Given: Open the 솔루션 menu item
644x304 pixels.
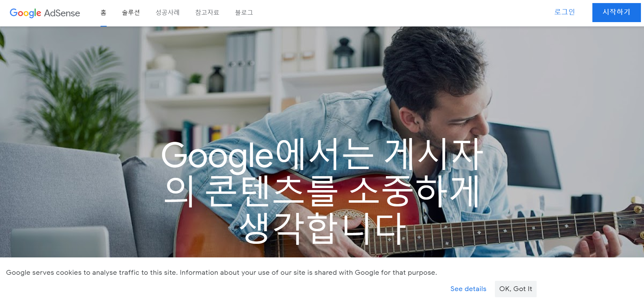Looking at the screenshot, I should pos(131,13).
